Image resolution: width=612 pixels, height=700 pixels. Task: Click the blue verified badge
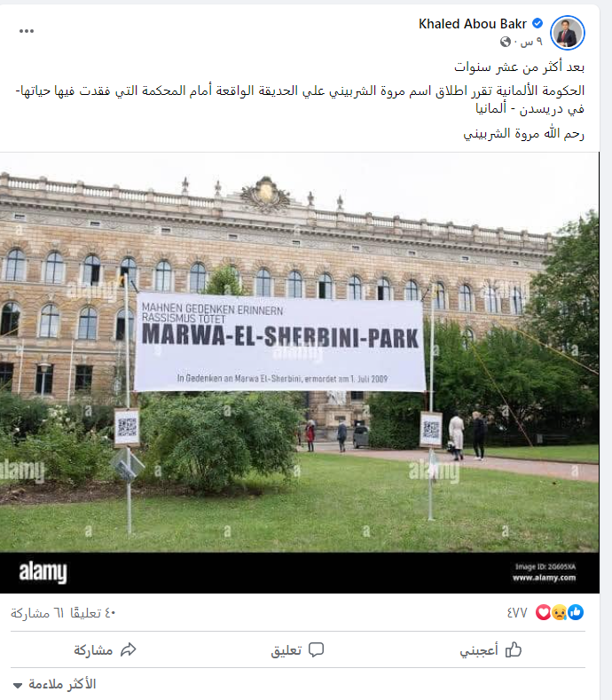537,23
